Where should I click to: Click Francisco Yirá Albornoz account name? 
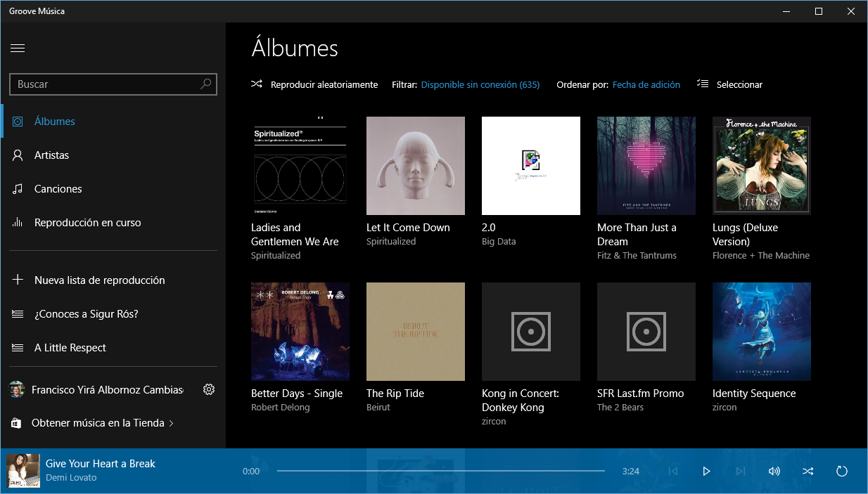tap(107, 389)
